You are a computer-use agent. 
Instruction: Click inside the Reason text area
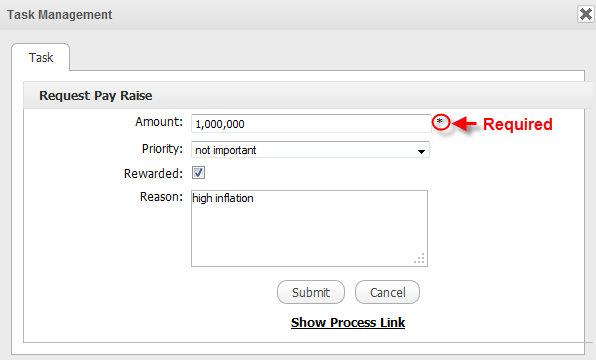pyautogui.click(x=309, y=228)
